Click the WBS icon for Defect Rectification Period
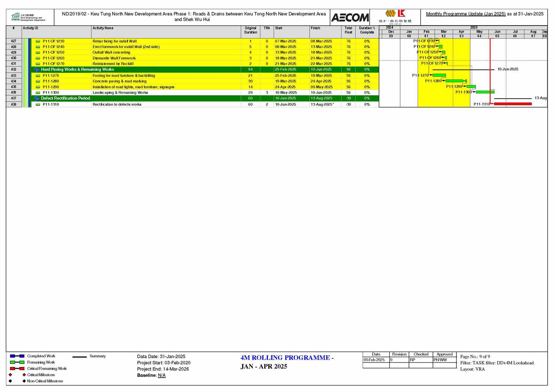Viewport: 555px width, 392px height. [37, 98]
